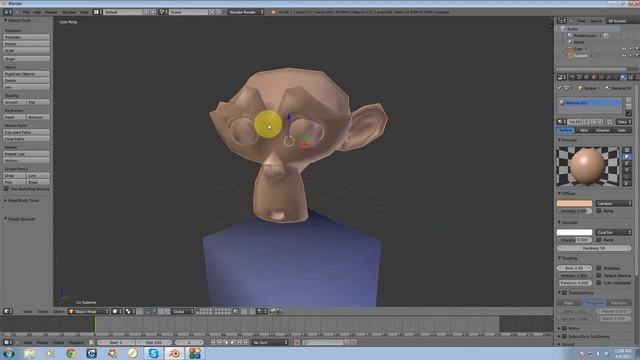Open the diffuse color swatch

coord(574,203)
